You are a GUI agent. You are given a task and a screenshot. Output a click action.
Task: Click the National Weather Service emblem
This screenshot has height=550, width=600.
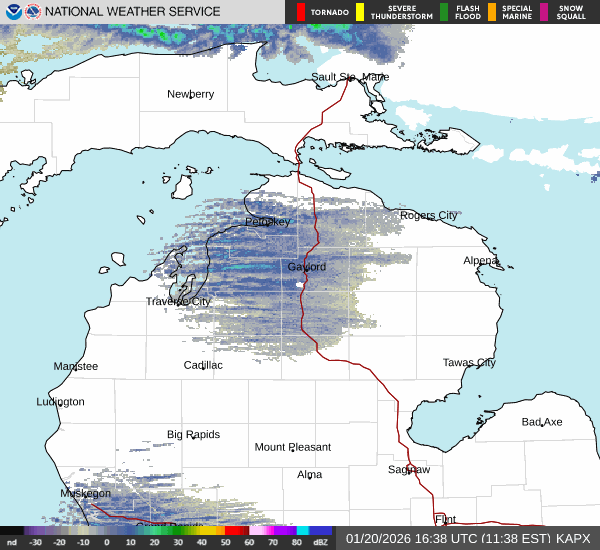pyautogui.click(x=34, y=12)
